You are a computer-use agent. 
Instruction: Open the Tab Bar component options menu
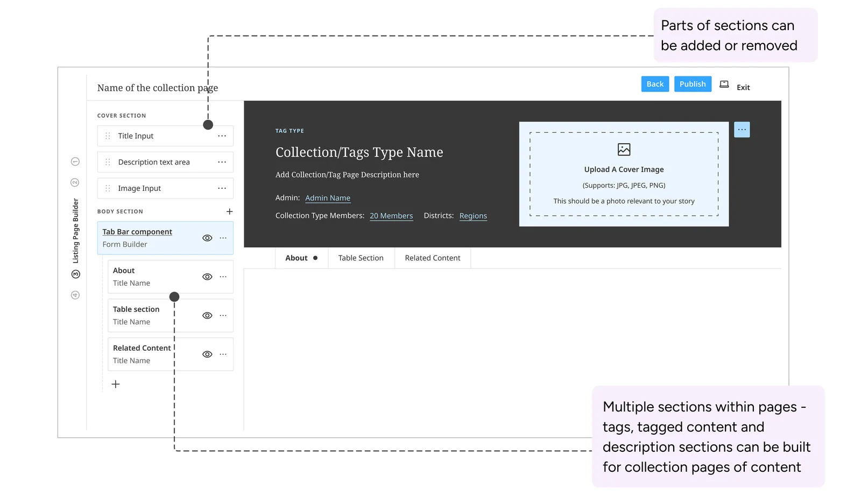click(223, 238)
